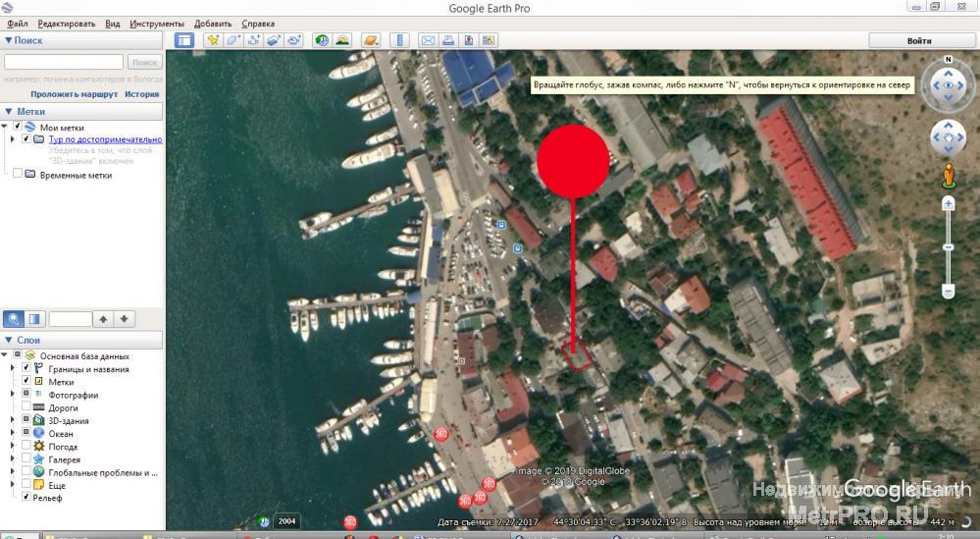Select the Ruler tool
The image size is (980, 539).
[x=399, y=40]
